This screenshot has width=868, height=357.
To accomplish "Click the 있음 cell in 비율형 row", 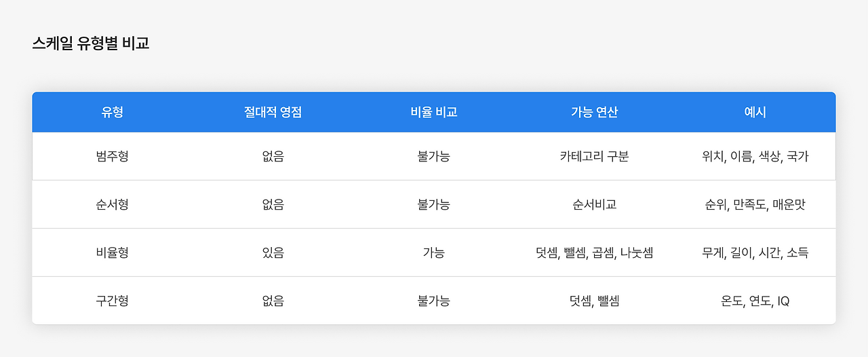I will (273, 252).
